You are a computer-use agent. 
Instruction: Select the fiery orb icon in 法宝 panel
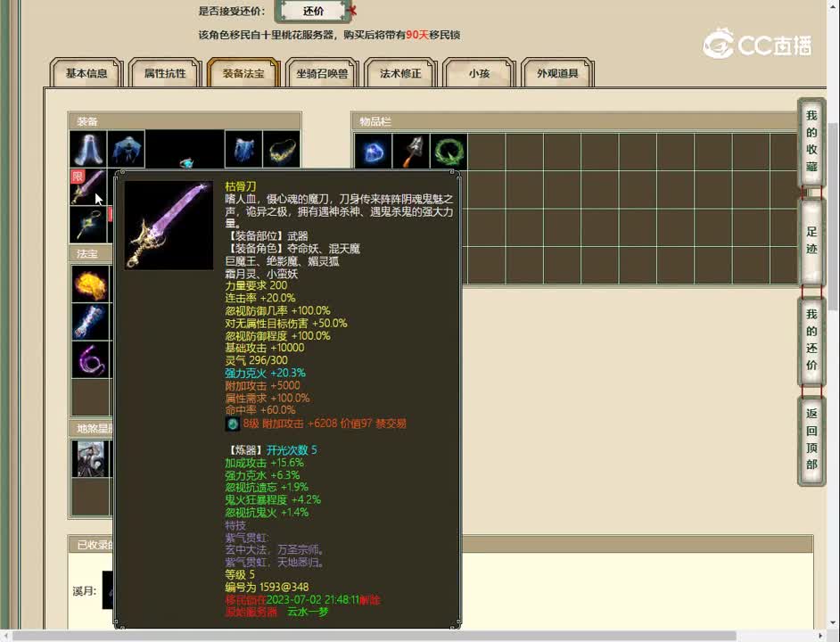[90, 283]
